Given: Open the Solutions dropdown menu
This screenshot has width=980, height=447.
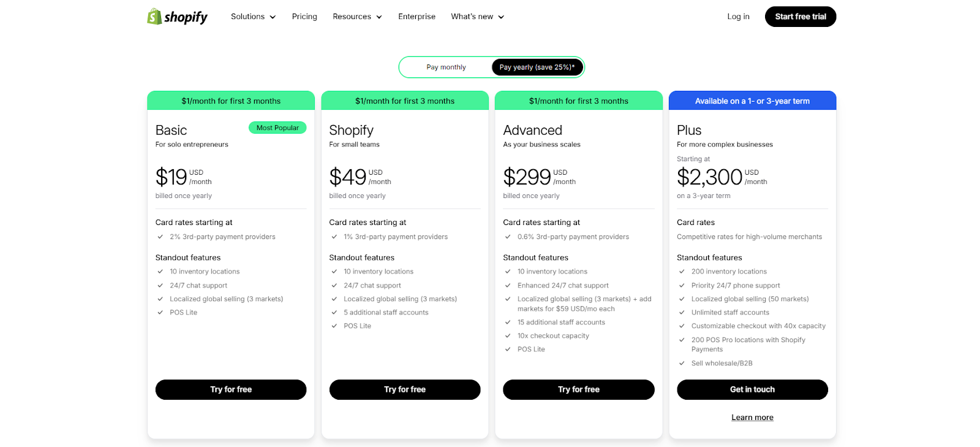Looking at the screenshot, I should click(253, 17).
